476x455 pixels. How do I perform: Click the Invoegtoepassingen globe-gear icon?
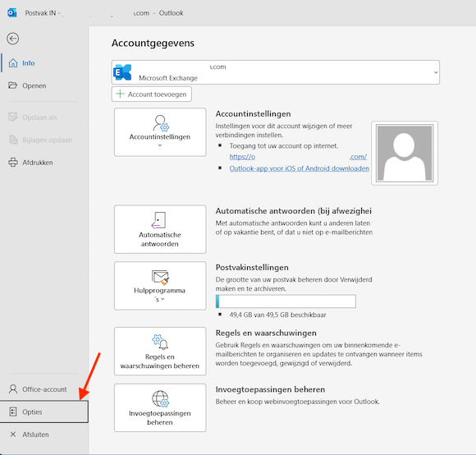click(160, 398)
